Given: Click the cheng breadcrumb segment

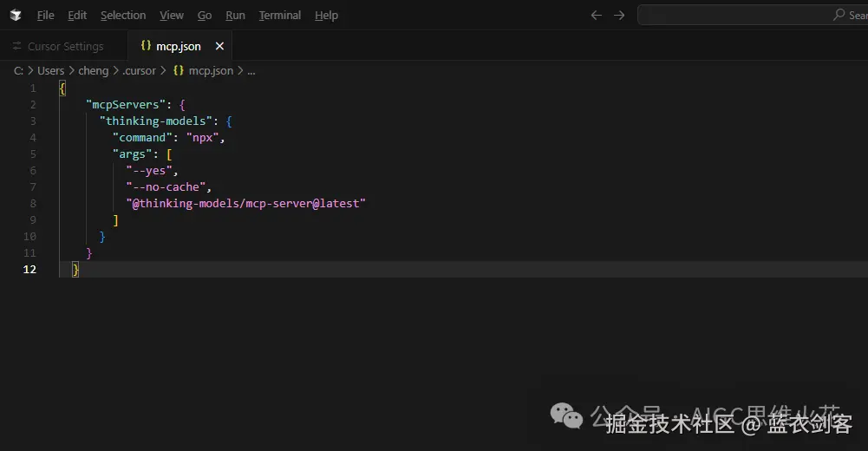Looking at the screenshot, I should 93,71.
